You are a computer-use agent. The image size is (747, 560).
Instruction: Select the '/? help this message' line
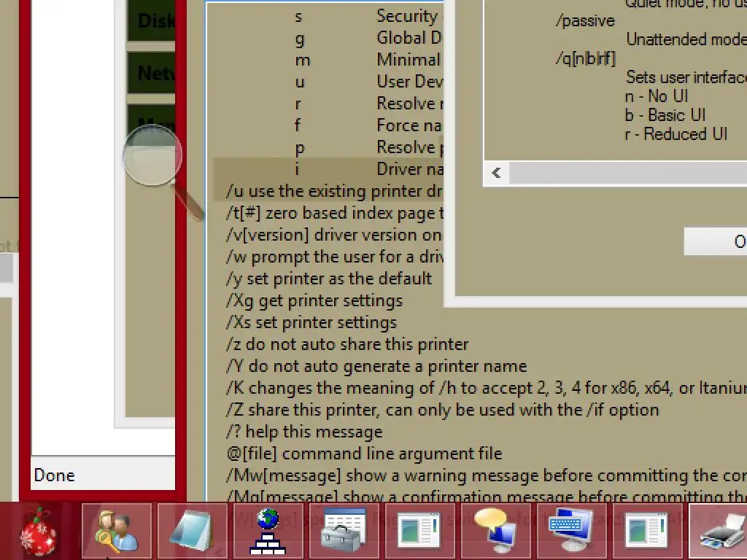[304, 432]
